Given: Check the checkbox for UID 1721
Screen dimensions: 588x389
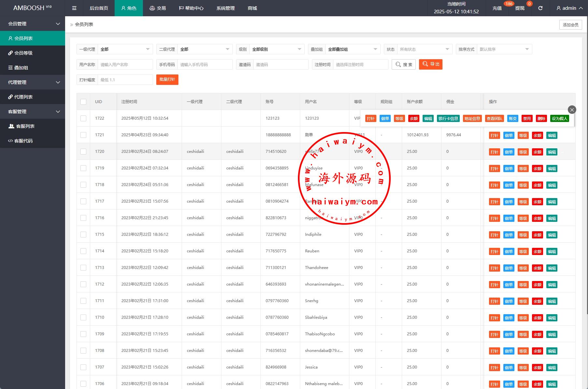Looking at the screenshot, I should tap(83, 135).
